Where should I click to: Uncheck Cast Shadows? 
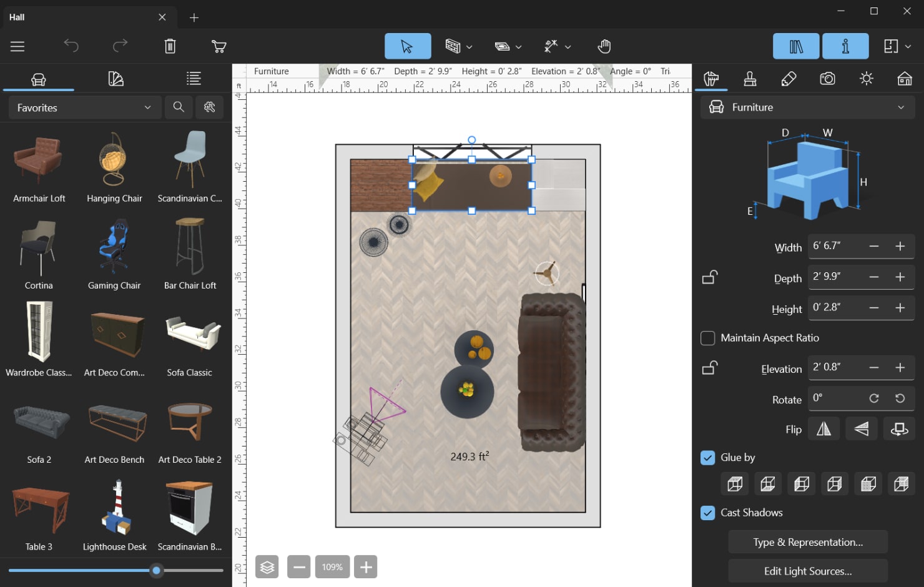pos(707,513)
